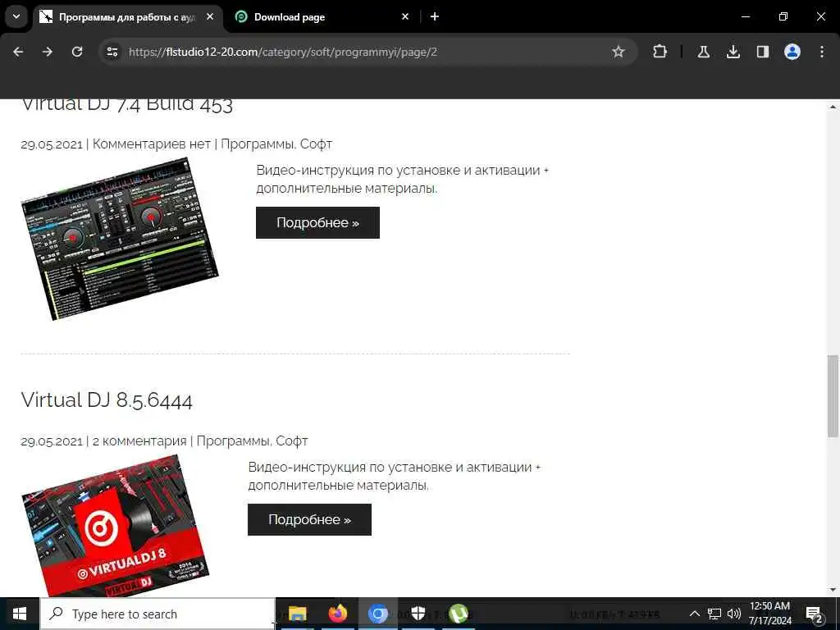840x630 pixels.
Task: Open Программы category under Virtual DJ 7.4
Action: pyautogui.click(x=257, y=144)
